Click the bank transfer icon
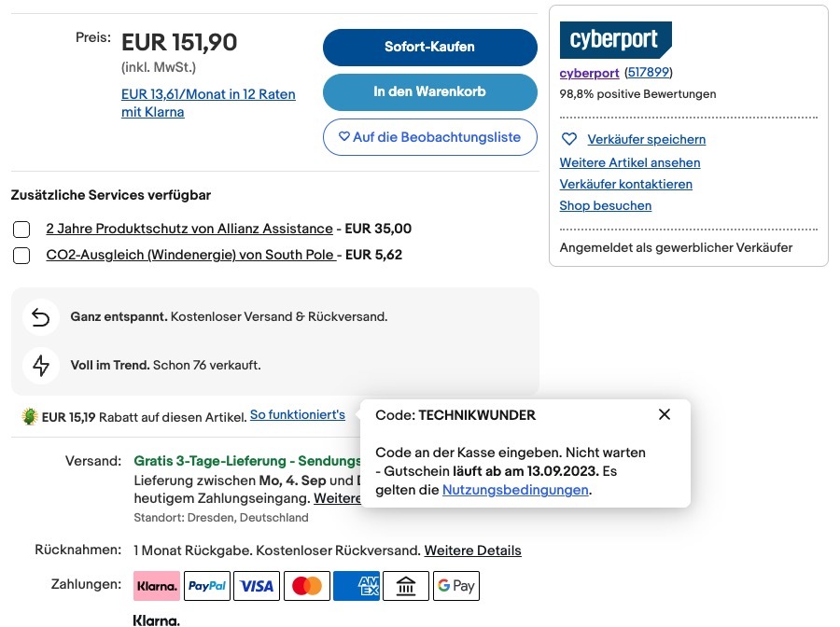Viewport: 840px width, 627px height. [x=406, y=586]
